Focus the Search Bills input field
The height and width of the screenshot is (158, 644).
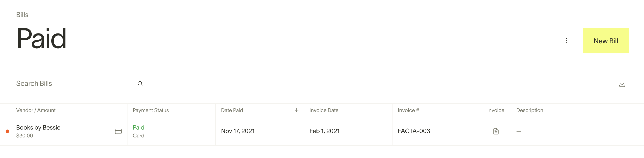(75, 84)
